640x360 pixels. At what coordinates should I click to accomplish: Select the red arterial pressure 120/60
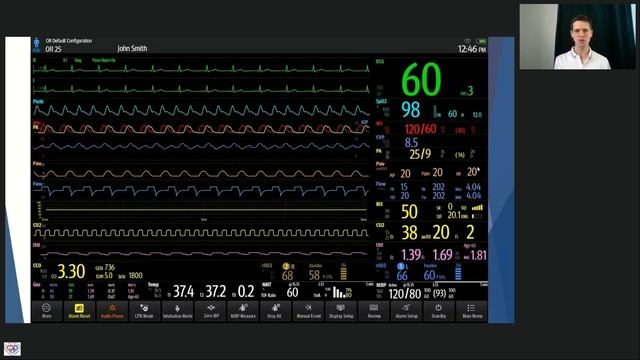pyautogui.click(x=420, y=129)
